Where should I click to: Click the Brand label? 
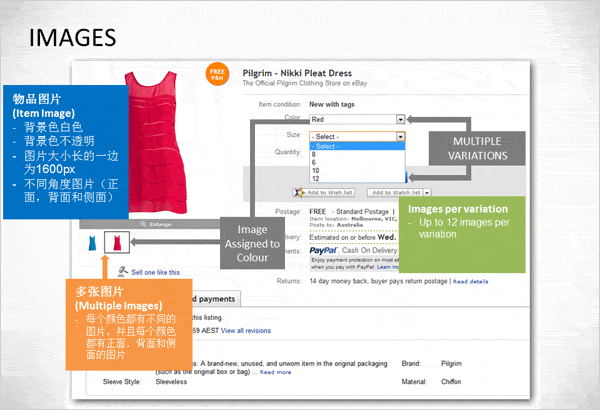[x=411, y=363]
